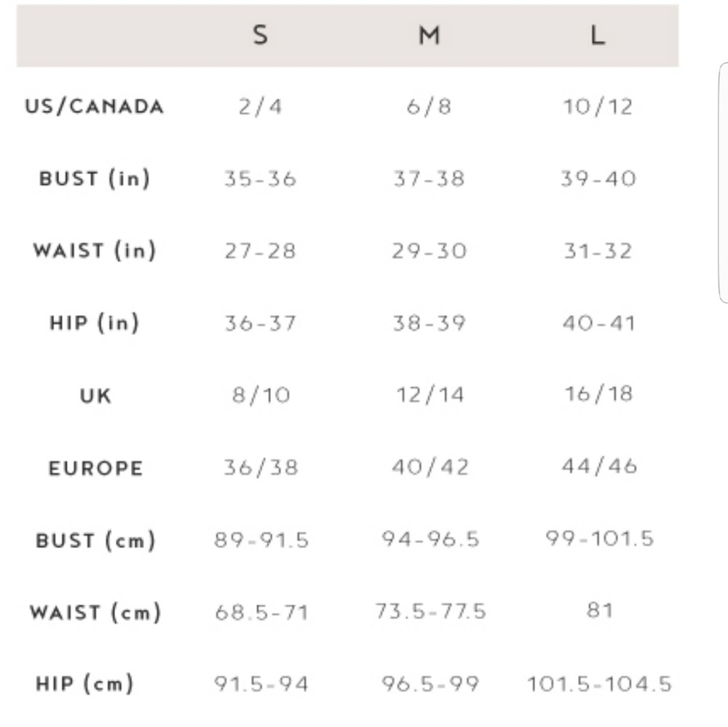
Task: Click the S size column header
Action: pos(260,35)
